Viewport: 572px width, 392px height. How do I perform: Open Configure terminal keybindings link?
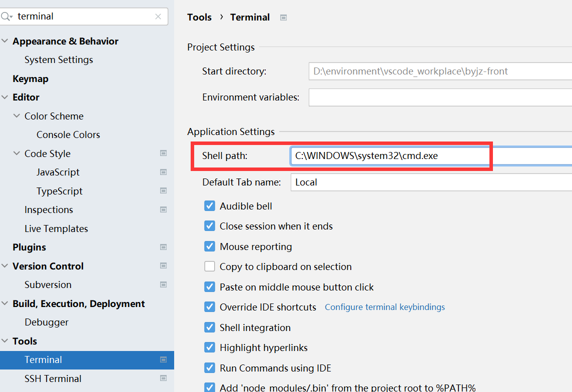tap(385, 307)
